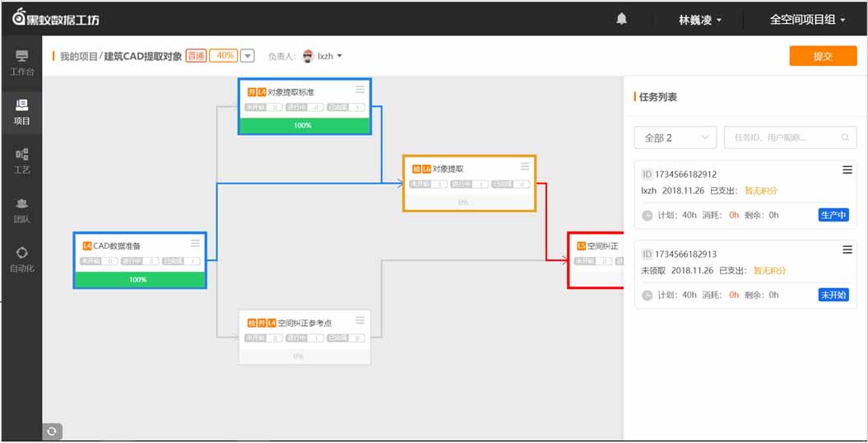Viewport: 868px width, 443px height.
Task: Expand the 林巍凌 user dropdown
Action: pos(700,20)
